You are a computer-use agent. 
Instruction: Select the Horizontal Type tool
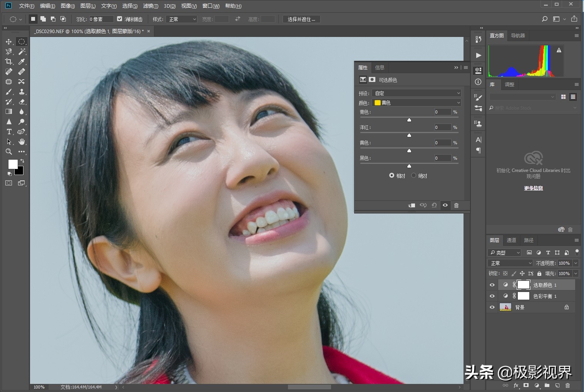tap(9, 132)
